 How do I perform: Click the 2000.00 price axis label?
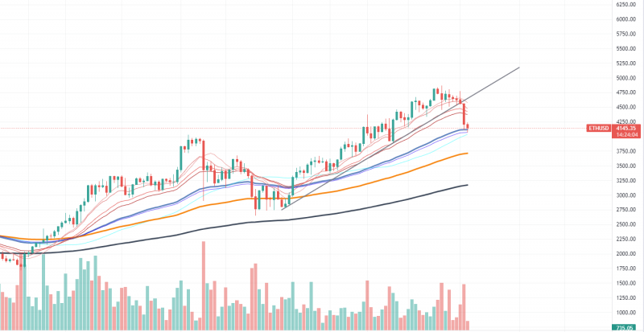click(625, 254)
